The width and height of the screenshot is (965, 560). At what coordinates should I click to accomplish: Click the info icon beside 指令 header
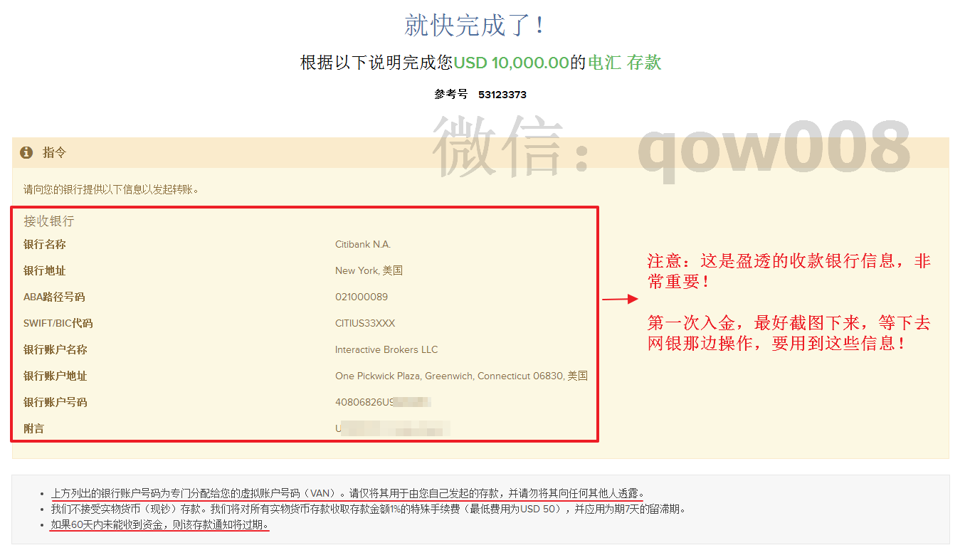point(28,152)
